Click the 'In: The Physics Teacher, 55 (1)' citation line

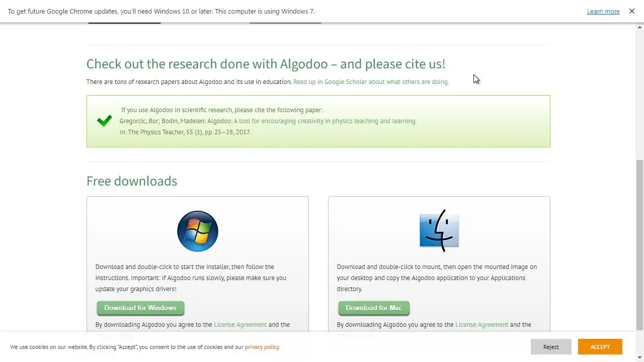pyautogui.click(x=185, y=132)
